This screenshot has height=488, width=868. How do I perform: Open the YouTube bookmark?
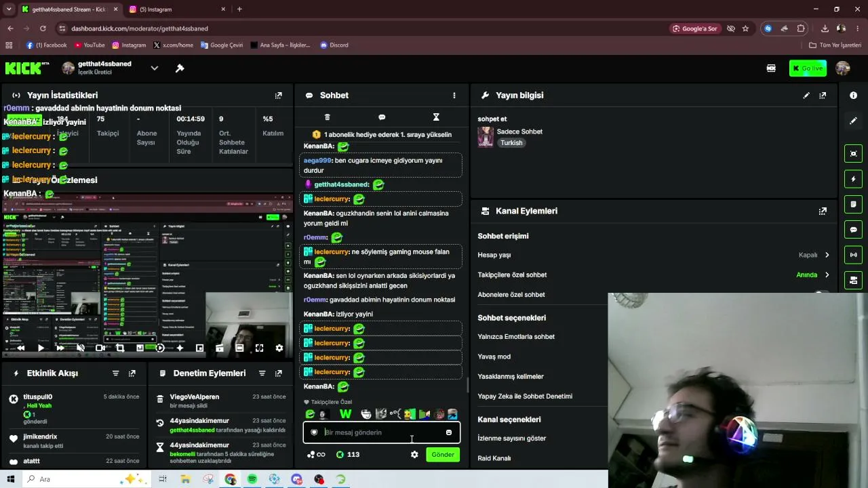coord(90,45)
